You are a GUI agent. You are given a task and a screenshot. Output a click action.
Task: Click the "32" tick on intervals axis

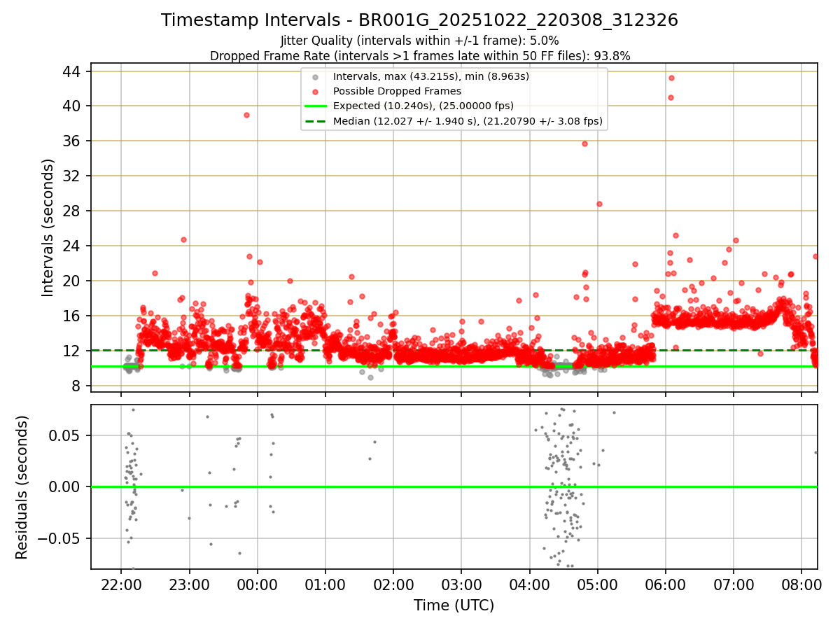[x=73, y=176]
